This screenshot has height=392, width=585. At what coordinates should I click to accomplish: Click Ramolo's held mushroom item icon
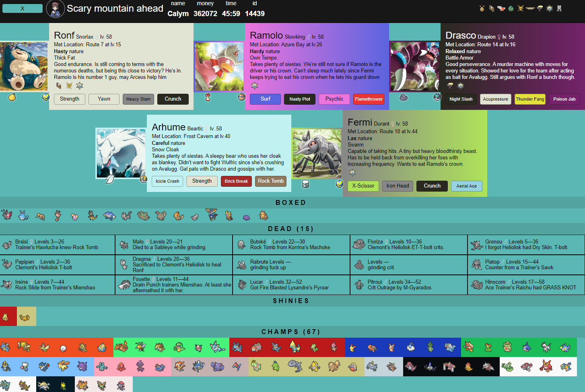208,97
